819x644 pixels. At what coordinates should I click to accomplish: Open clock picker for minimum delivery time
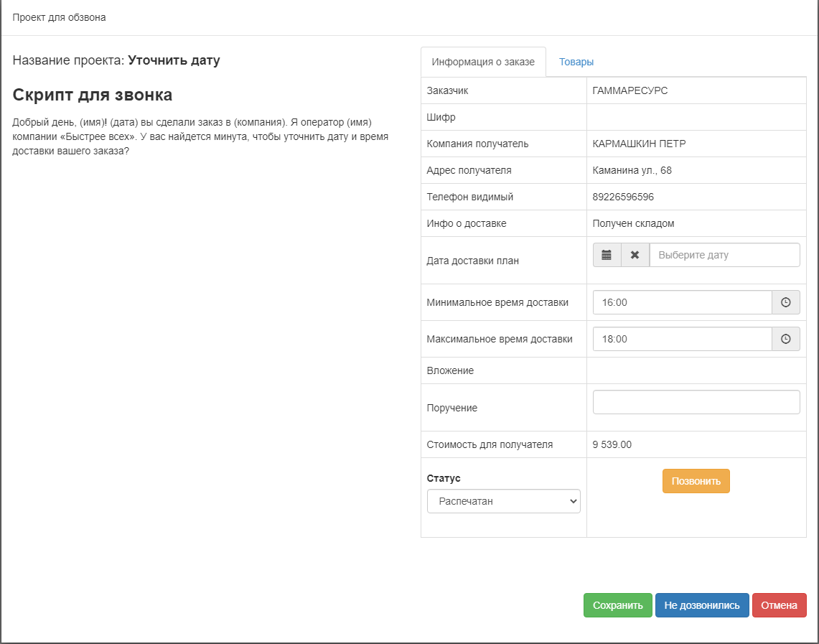(x=785, y=302)
